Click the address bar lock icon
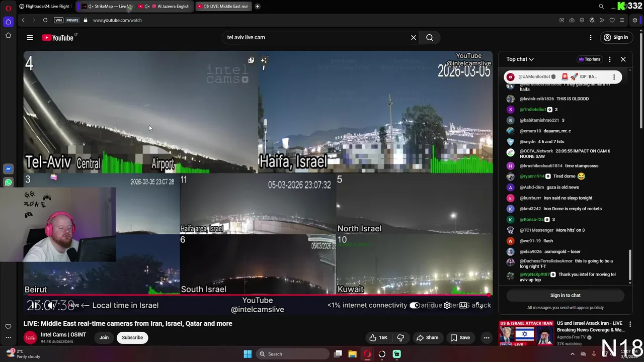Screen dimensions: 644x362 (86, 20)
